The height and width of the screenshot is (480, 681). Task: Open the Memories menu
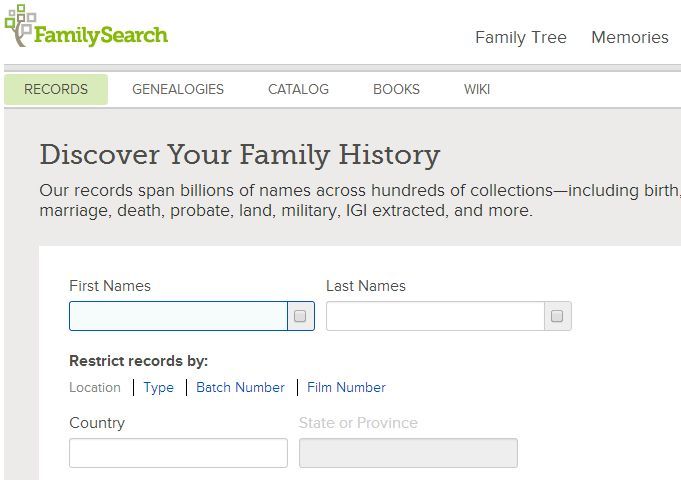point(630,37)
